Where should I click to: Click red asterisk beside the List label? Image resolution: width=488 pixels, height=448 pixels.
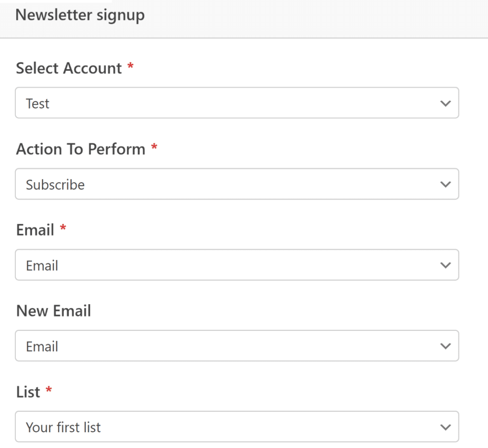[x=48, y=390]
